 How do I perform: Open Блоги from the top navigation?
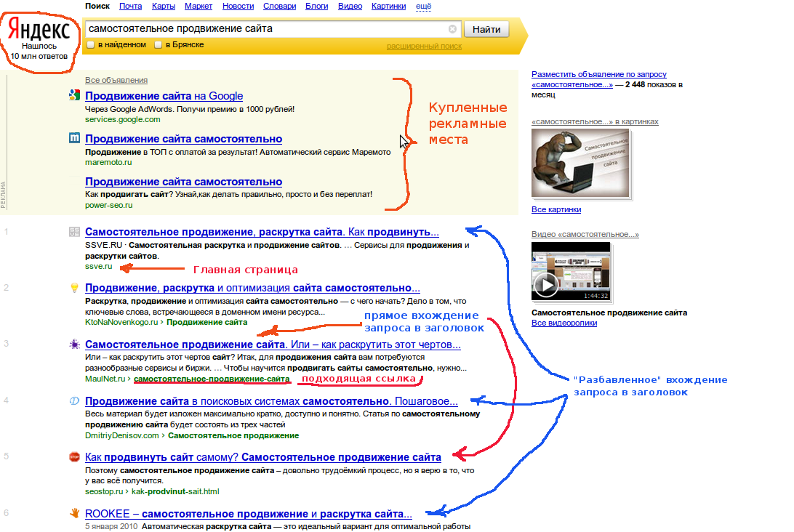(x=316, y=6)
